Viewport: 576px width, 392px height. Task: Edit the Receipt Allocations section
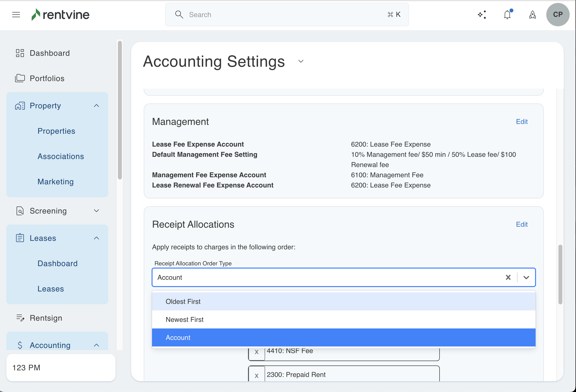point(522,224)
